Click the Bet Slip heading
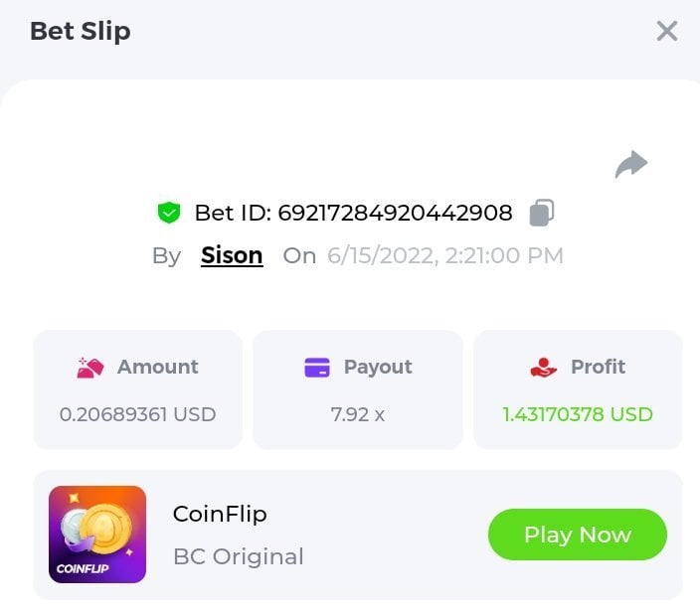Image resolution: width=700 pixels, height=615 pixels. pyautogui.click(x=81, y=31)
